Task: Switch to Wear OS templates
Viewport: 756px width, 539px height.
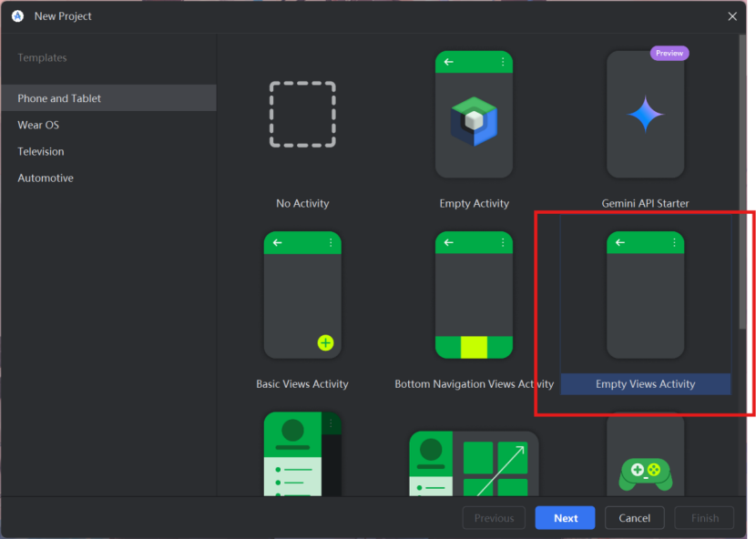Action: click(108, 125)
